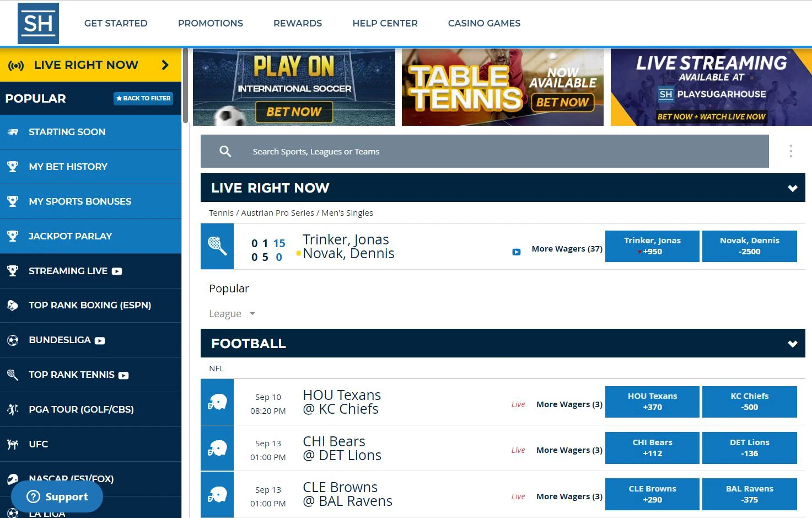The height and width of the screenshot is (518, 812).
Task: Click the video icon beside Top Rank Tennis
Action: point(123,376)
